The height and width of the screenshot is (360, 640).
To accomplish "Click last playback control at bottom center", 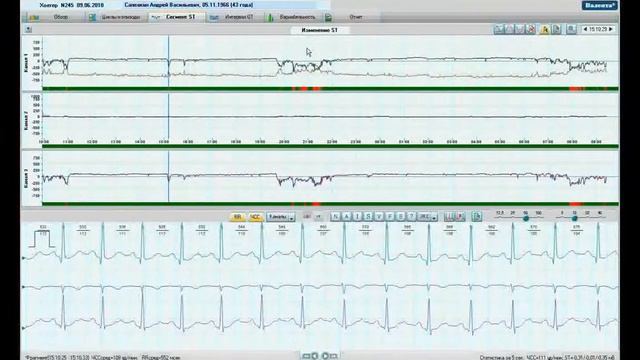I will 334,356.
